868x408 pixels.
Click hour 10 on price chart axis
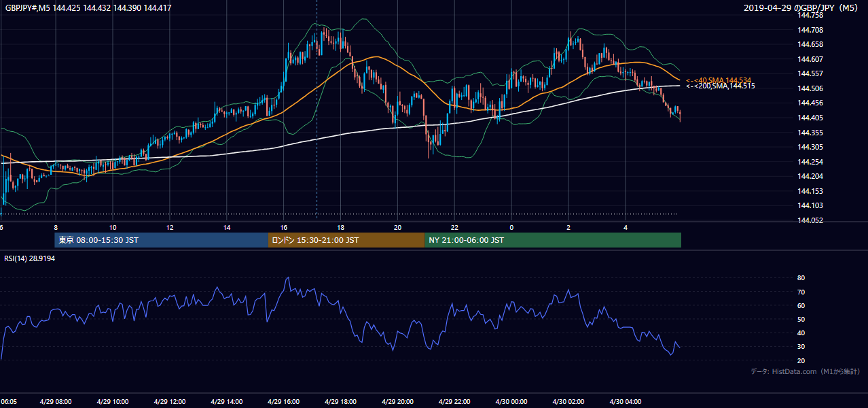click(113, 227)
